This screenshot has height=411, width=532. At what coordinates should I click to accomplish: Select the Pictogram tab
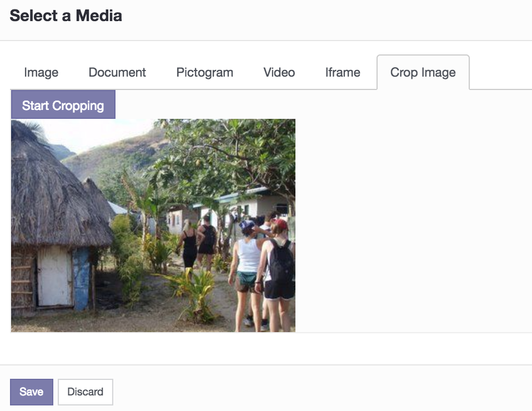click(204, 72)
